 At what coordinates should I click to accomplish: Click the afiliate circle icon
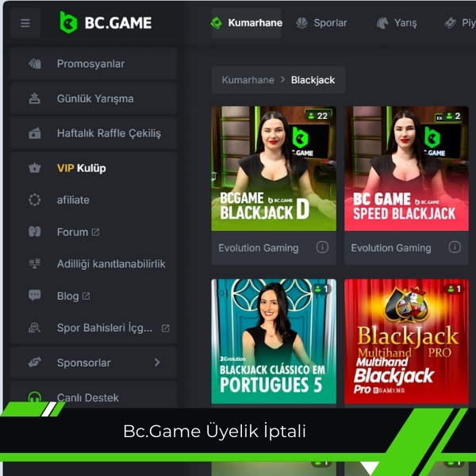coord(35,200)
